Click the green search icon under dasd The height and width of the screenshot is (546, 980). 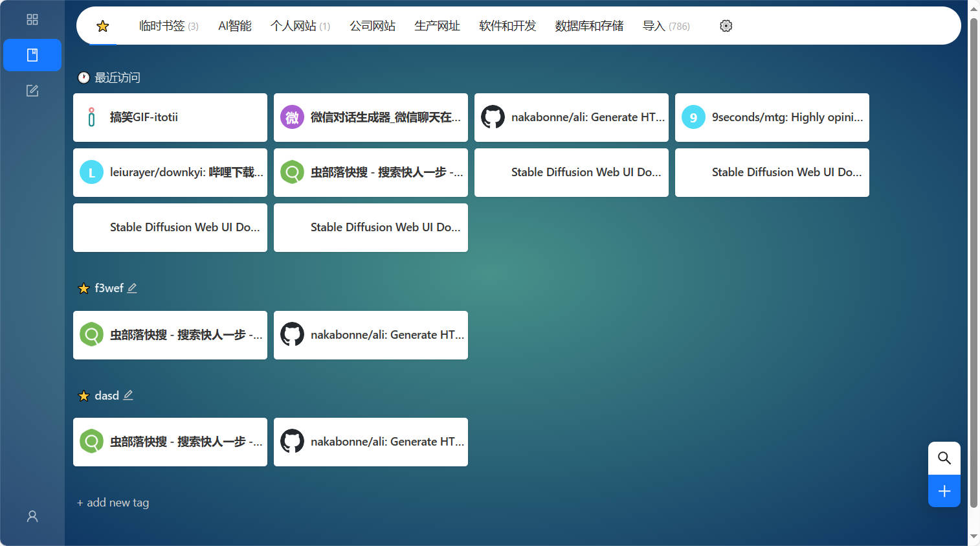pyautogui.click(x=91, y=442)
